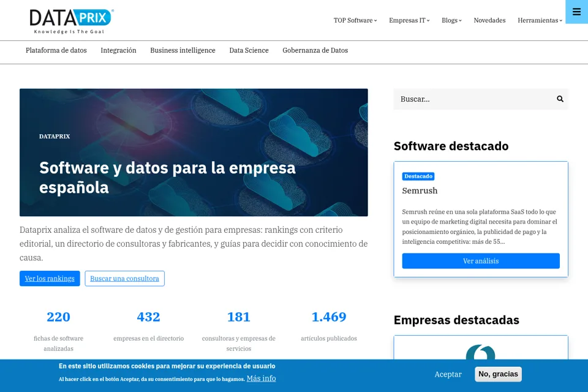Accept cookies with the Aceptar button

pos(448,374)
